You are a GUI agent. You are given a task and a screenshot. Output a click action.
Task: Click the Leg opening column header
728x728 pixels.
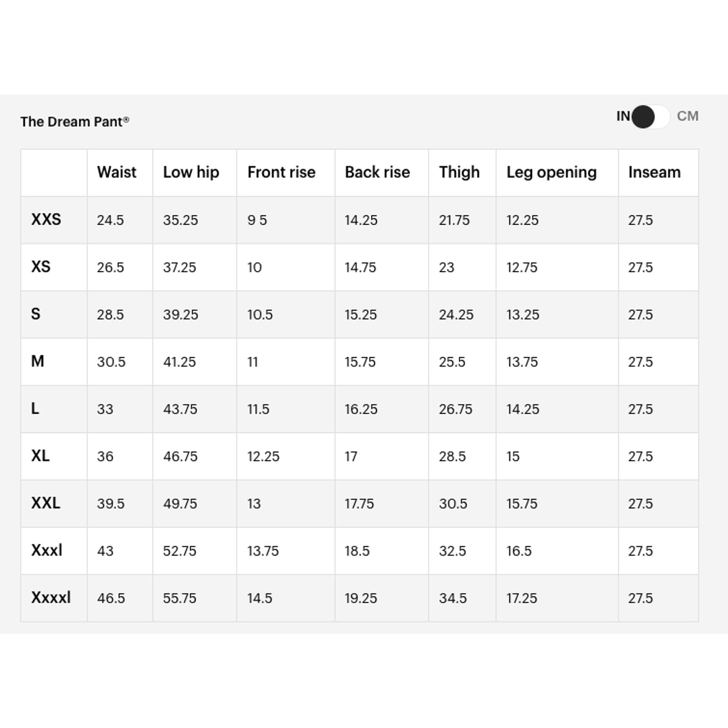tap(551, 172)
